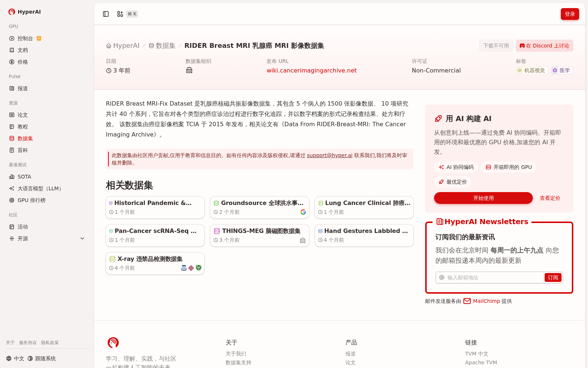
Task: Open 价格 in the sidebar
Action: [47, 62]
